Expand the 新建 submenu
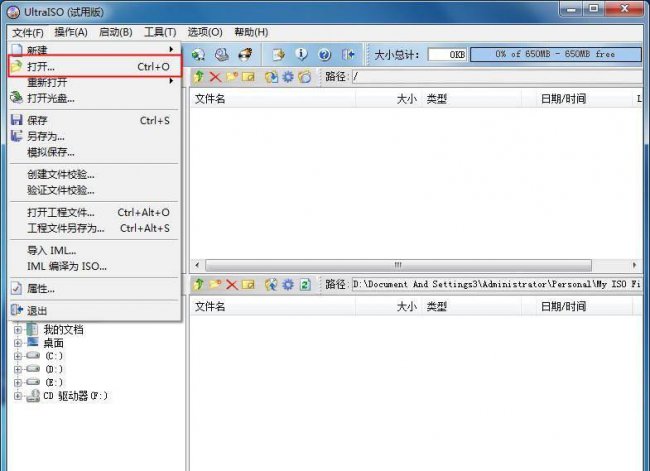This screenshot has width=650, height=471. click(95, 50)
